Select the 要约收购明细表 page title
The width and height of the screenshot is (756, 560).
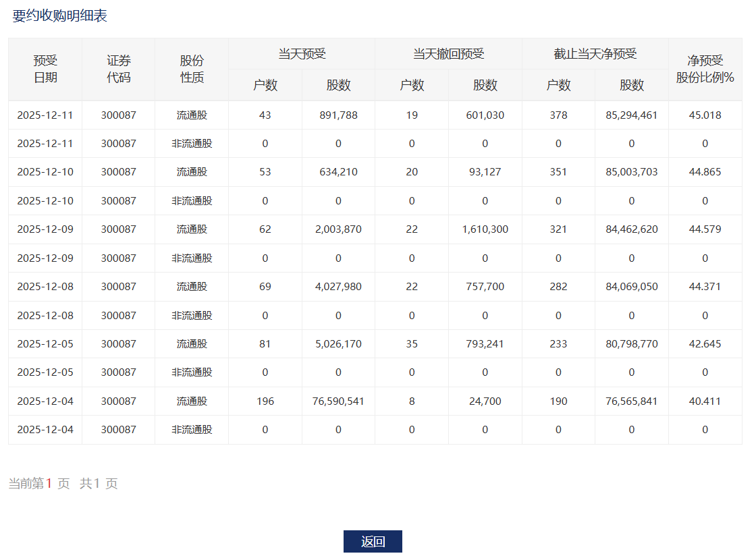pyautogui.click(x=60, y=16)
